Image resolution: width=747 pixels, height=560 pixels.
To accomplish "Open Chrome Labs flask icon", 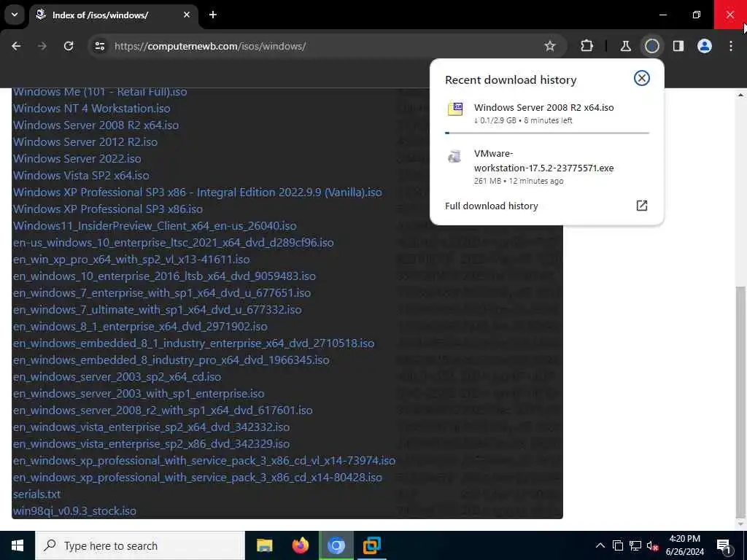I will (625, 46).
